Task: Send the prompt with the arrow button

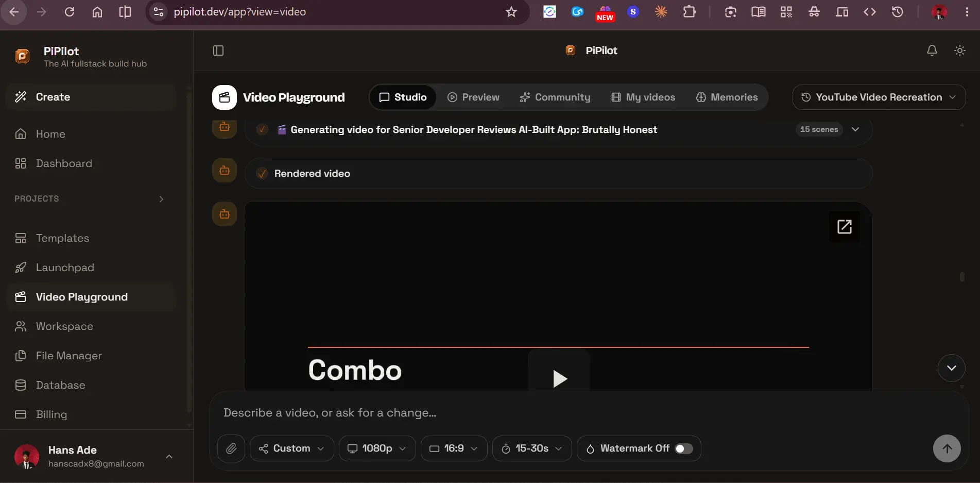Action: 947,448
